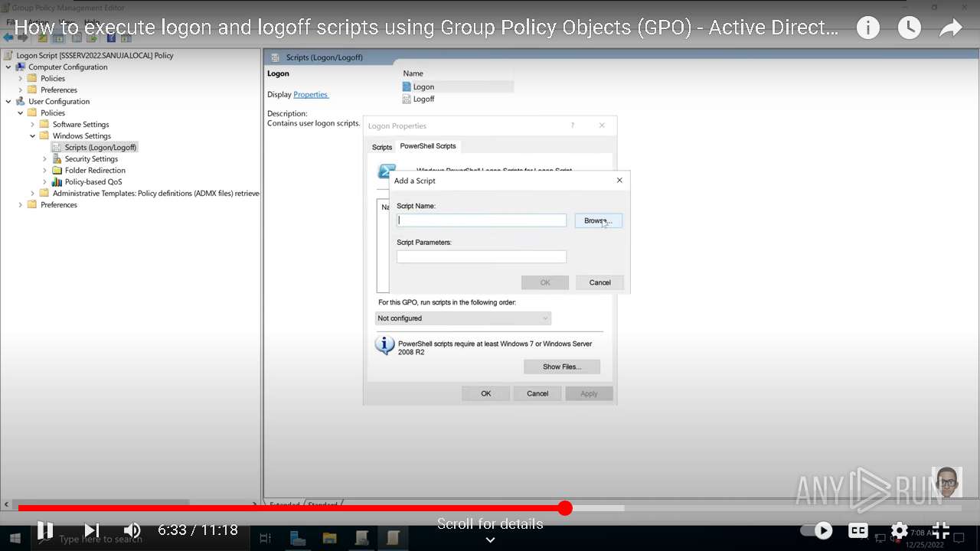
Task: Expand Administrative Templates node
Action: click(33, 193)
